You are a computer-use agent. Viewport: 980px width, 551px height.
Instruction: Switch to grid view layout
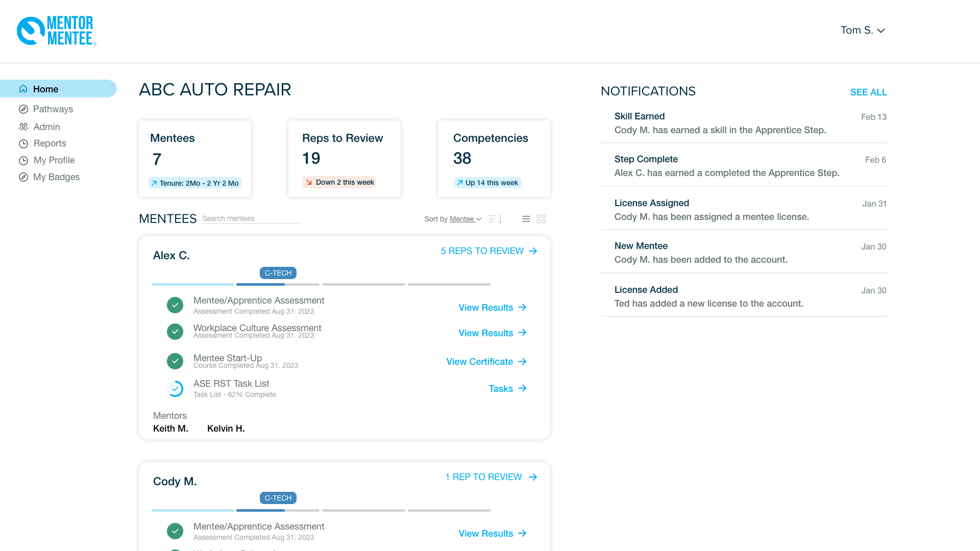tap(541, 219)
